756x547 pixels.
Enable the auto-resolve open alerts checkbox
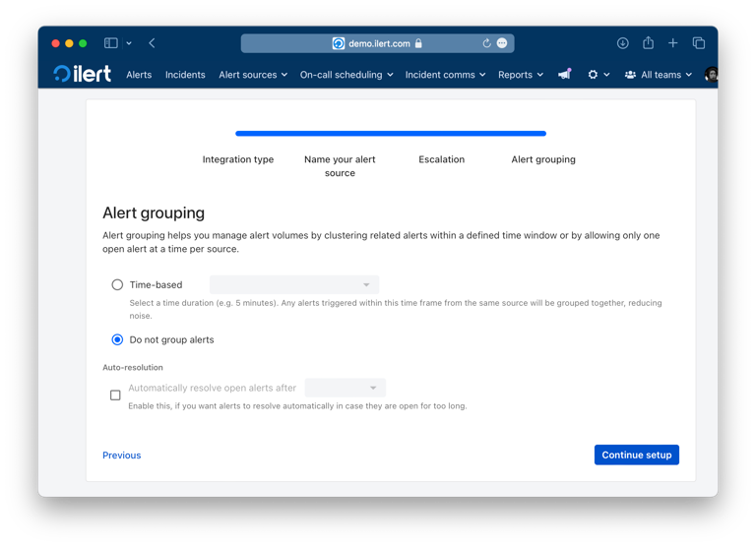(115, 395)
